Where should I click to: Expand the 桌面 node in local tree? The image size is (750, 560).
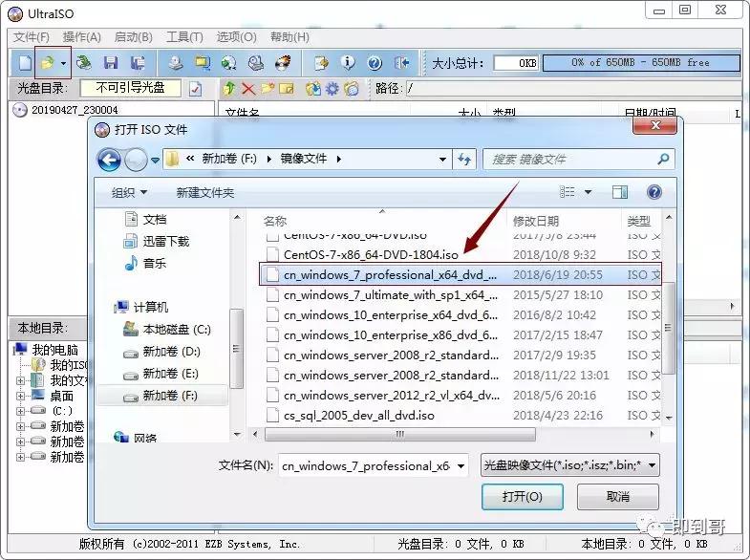pos(20,396)
